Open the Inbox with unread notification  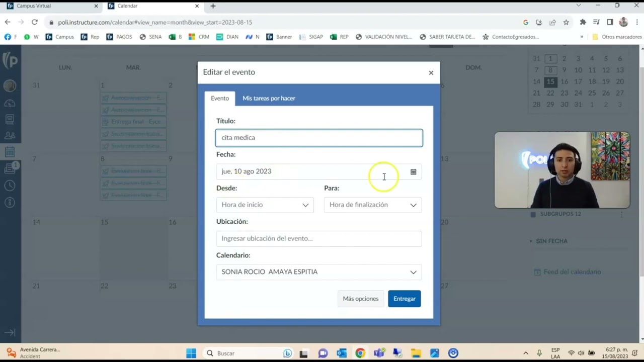tap(10, 167)
